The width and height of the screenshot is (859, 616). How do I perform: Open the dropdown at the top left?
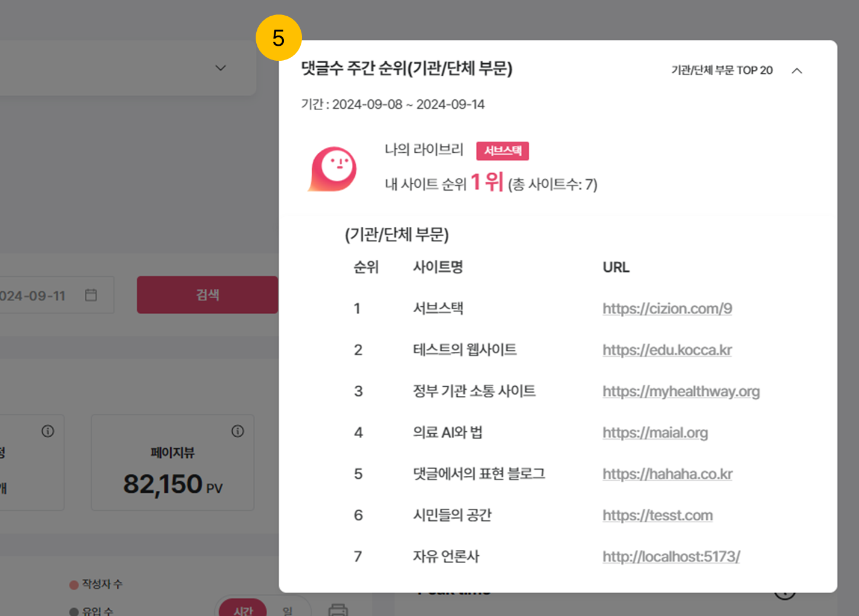[221, 68]
